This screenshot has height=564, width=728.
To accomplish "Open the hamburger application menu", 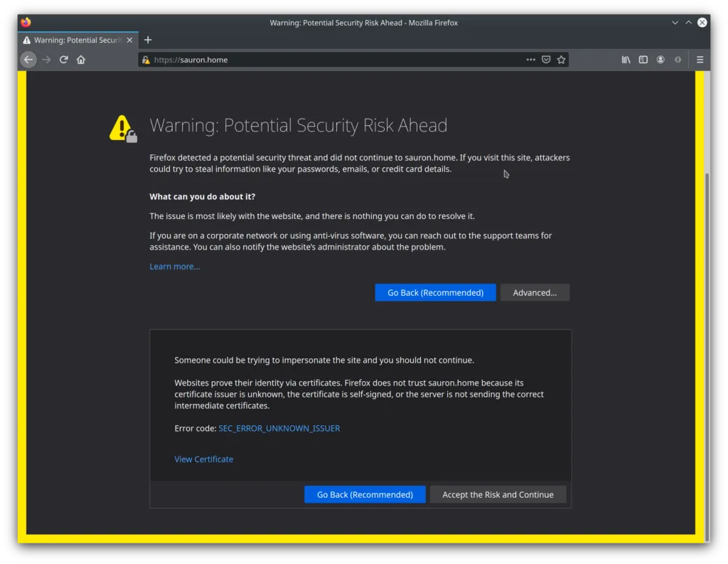I will tap(700, 60).
